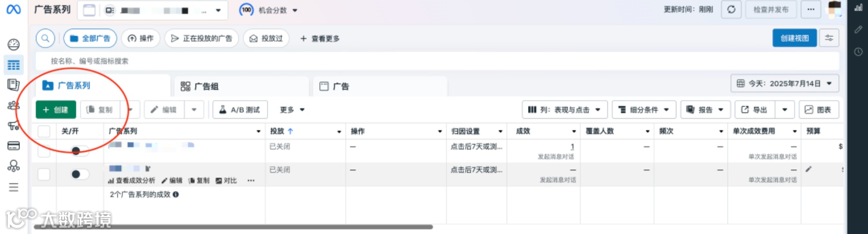Open the 编辑 split-button arrow
This screenshot has height=234, width=868.
coord(194,109)
